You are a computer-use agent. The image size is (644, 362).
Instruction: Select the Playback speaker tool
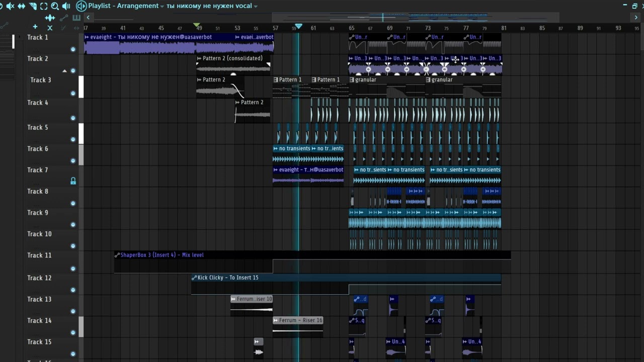[65, 6]
